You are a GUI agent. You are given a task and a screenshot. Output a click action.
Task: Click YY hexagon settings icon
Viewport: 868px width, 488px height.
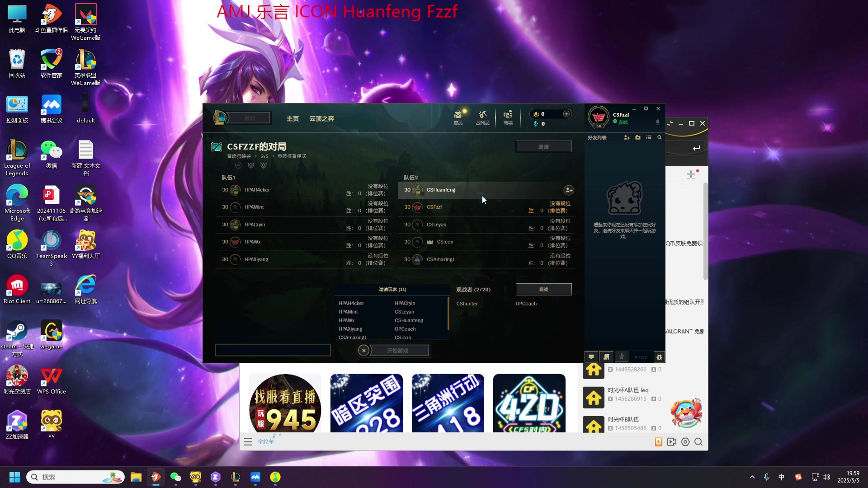(685, 442)
